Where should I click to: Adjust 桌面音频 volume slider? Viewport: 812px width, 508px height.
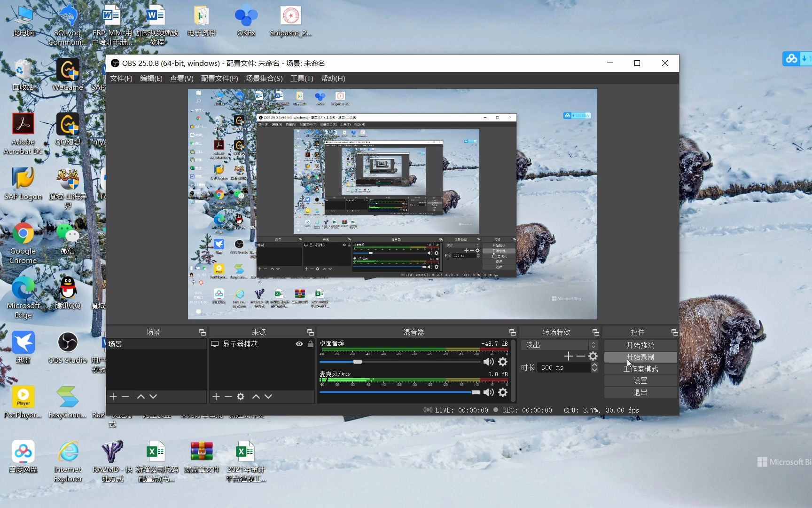pyautogui.click(x=358, y=362)
